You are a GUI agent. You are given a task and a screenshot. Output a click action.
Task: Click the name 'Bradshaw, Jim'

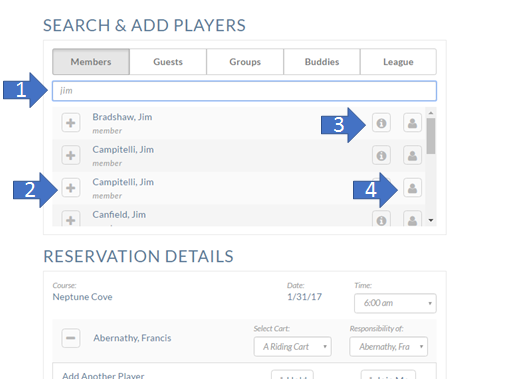pyautogui.click(x=122, y=117)
